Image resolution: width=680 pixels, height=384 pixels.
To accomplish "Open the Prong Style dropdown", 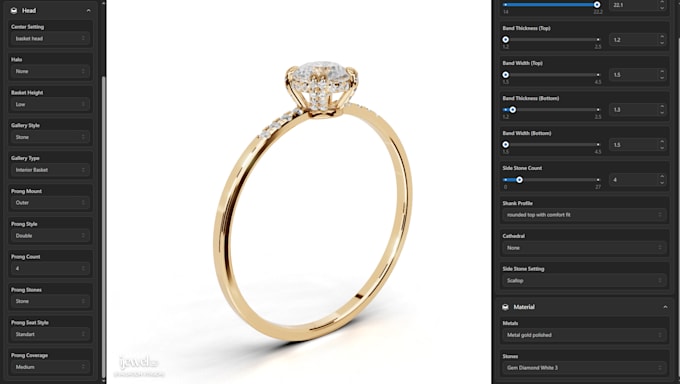I will [x=50, y=236].
